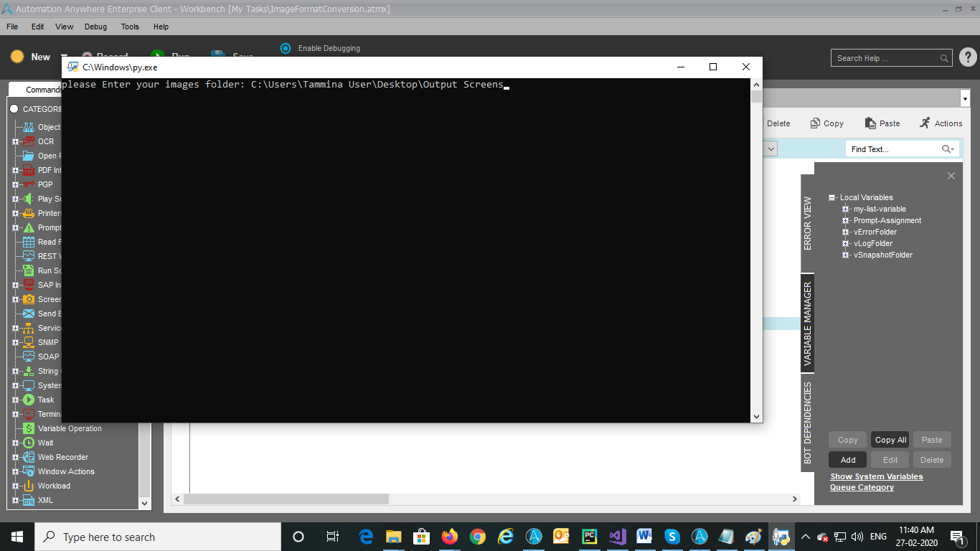The width and height of the screenshot is (980, 551).
Task: Click the Help question mark icon
Action: tap(968, 57)
